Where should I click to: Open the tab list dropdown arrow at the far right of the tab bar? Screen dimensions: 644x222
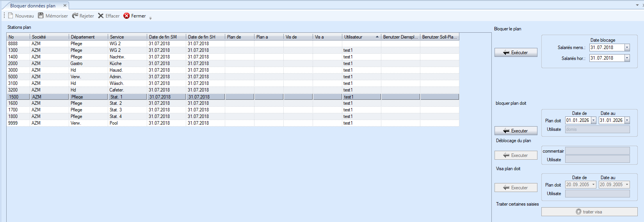tap(637, 5)
